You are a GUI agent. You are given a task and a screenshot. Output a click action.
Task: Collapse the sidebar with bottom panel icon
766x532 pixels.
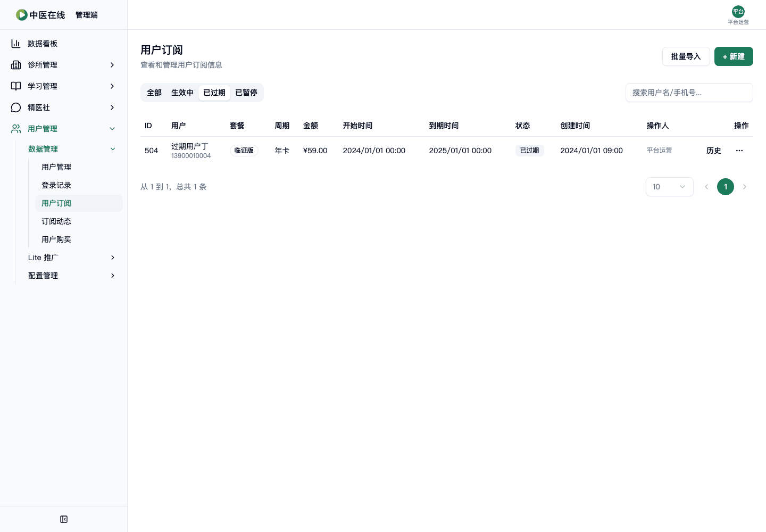point(64,519)
